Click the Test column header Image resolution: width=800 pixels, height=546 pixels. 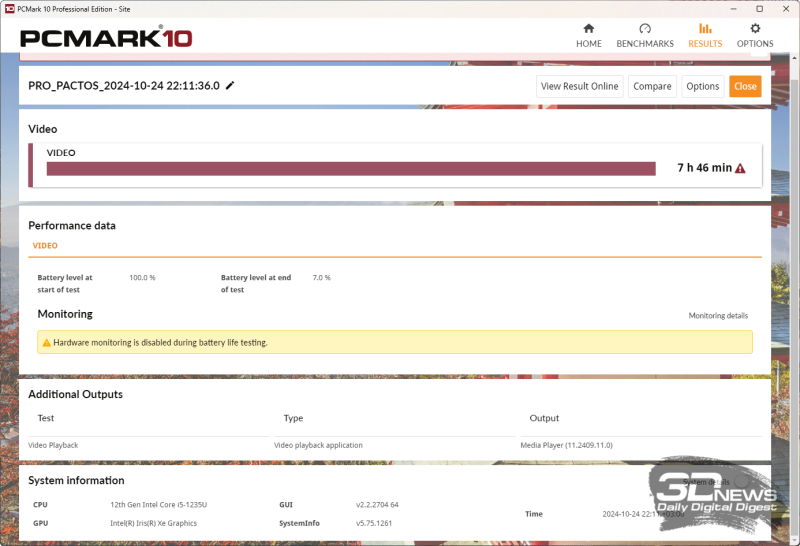tap(45, 418)
